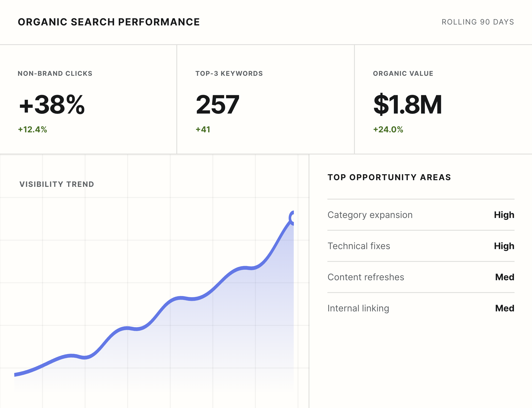The width and height of the screenshot is (532, 408).
Task: Select the Technical fixes row label
Action: [x=359, y=246]
